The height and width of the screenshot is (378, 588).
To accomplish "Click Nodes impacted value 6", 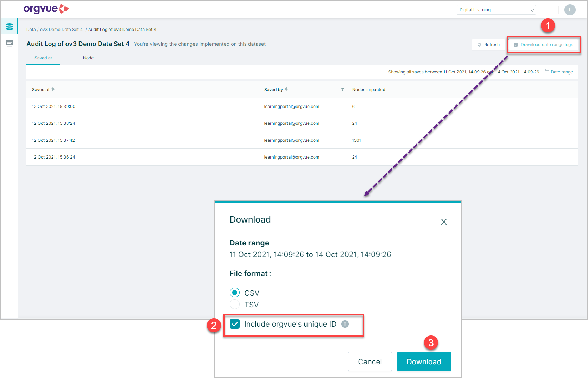I will click(x=353, y=107).
